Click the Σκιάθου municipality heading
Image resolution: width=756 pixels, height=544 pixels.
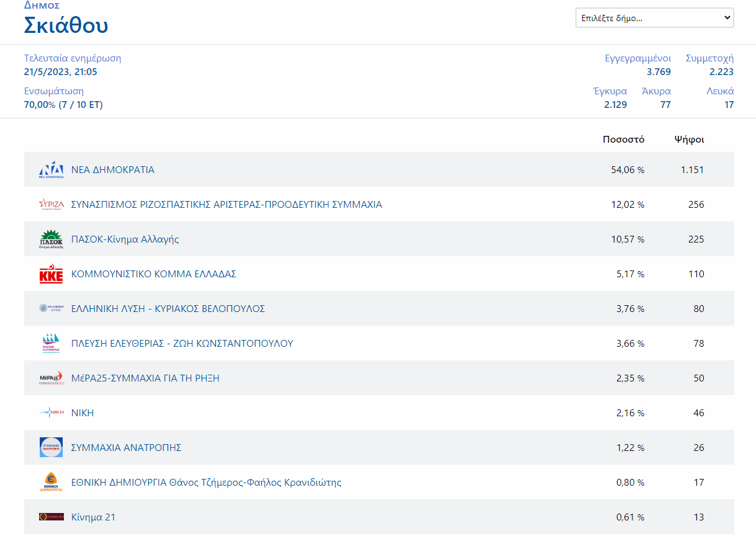[66, 25]
